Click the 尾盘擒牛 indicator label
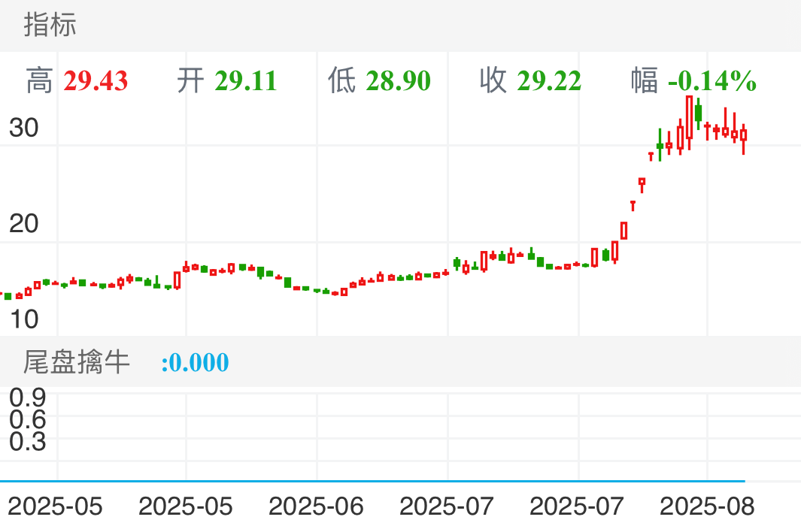This screenshot has width=801, height=532. 77,362
